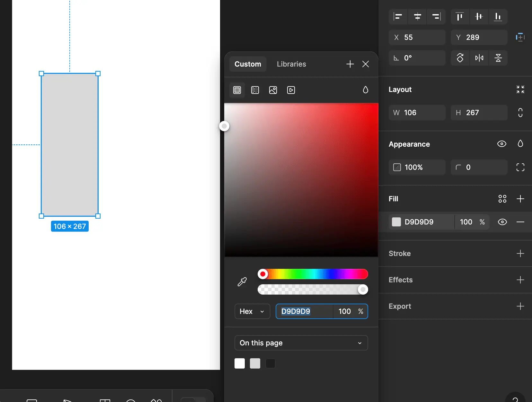Expand the On this page dropdown
Screen dimensions: 532x402
click(301, 343)
